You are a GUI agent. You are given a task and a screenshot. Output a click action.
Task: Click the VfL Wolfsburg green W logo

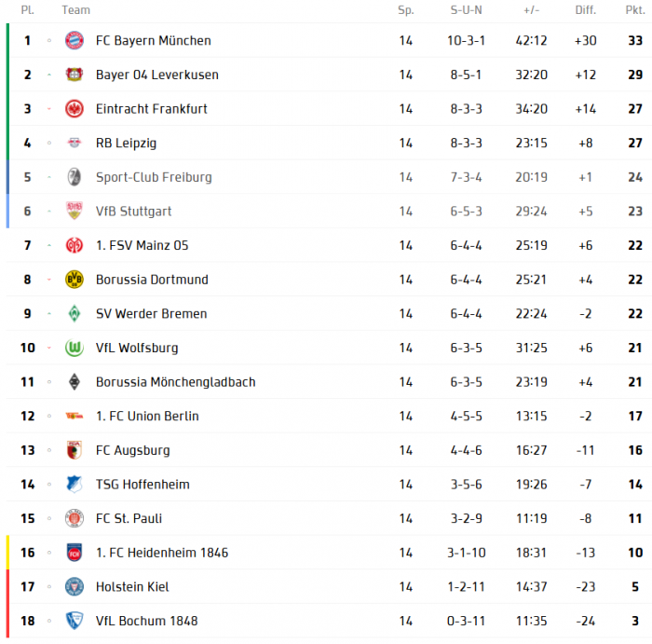click(75, 348)
